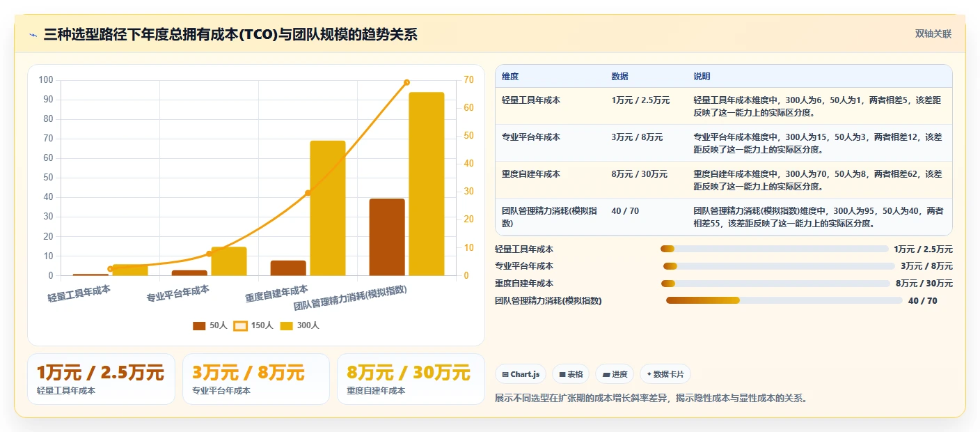Click the right axis value 70
Screen dimensions: 980x432
(x=469, y=80)
